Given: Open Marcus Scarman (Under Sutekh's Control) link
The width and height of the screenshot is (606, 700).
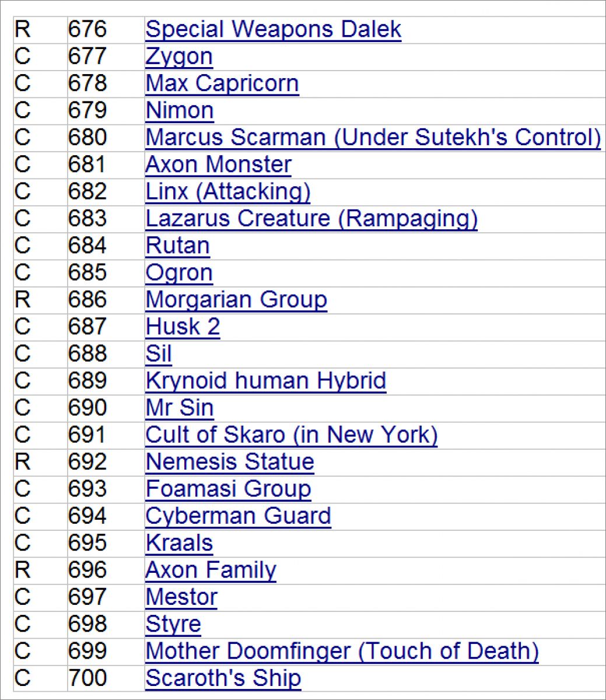Looking at the screenshot, I should [373, 138].
